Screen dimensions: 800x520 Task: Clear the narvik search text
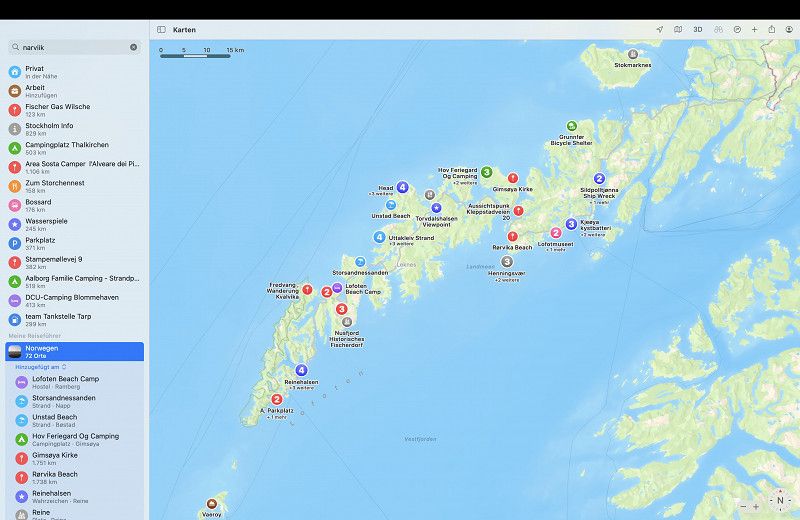pos(133,47)
